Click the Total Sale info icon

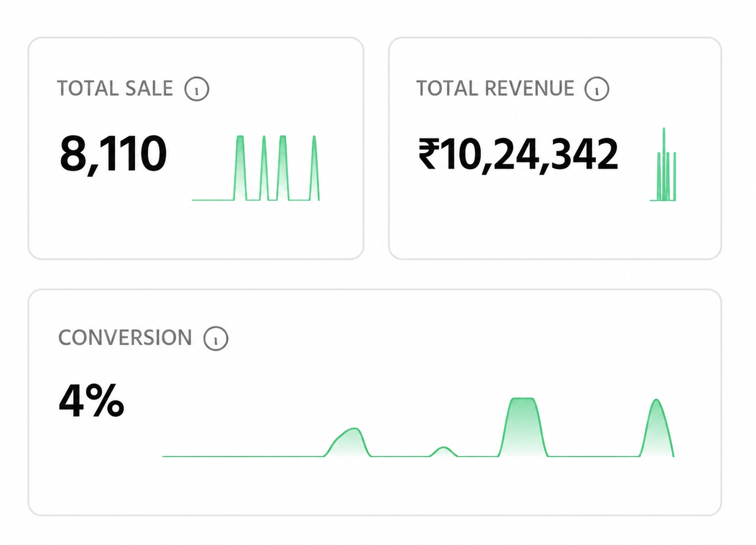[197, 89]
